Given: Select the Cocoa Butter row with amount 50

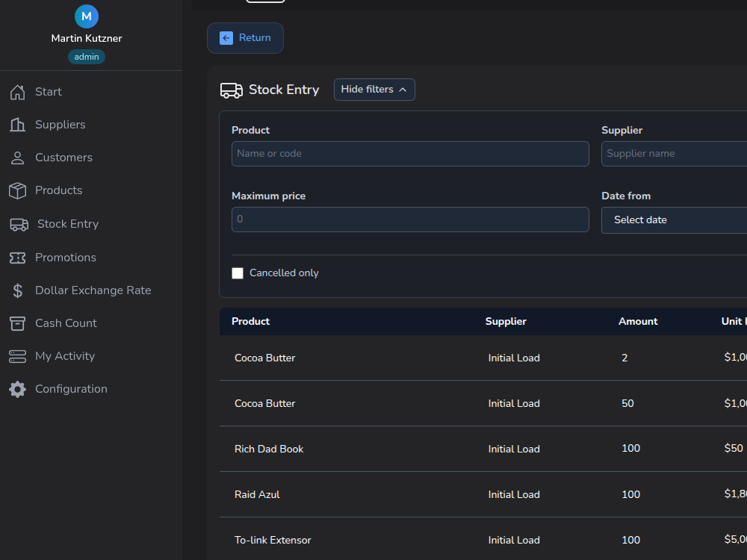Looking at the screenshot, I should tap(483, 403).
